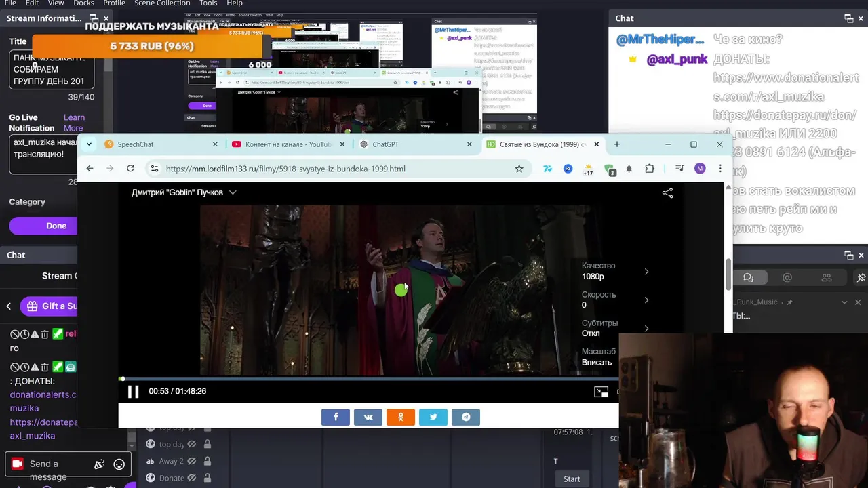Screen dimensions: 868x488
Task: Click the stream Title text field
Action: (x=52, y=70)
